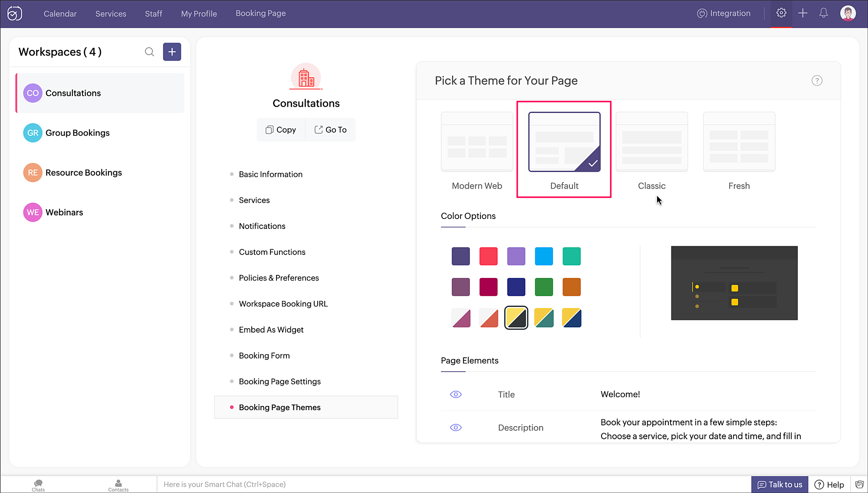Click the Go To button
This screenshot has height=493, width=868.
click(330, 130)
